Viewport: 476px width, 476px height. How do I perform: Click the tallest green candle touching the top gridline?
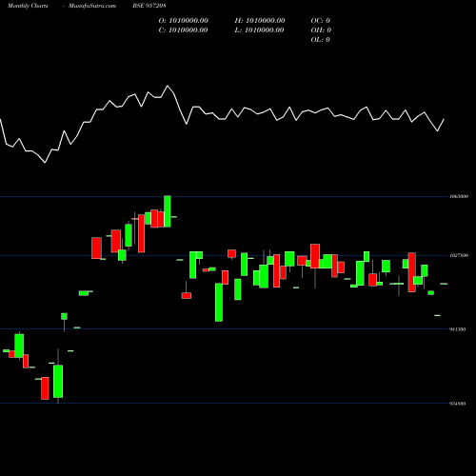click(168, 211)
